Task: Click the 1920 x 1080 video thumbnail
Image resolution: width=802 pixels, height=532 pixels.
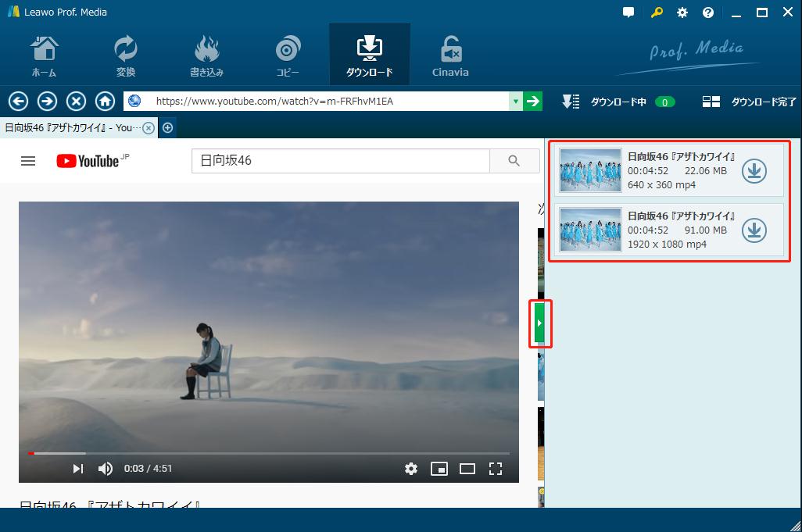Action: (x=590, y=230)
